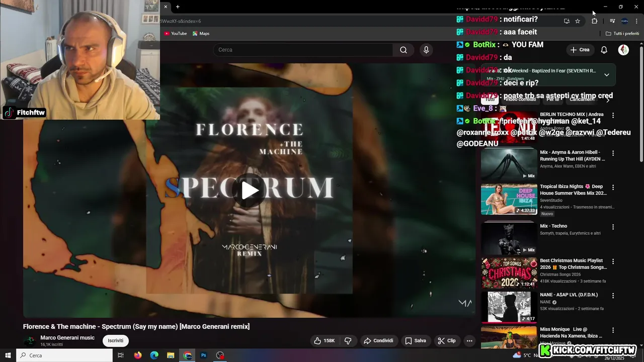The width and height of the screenshot is (644, 362).
Task: Open the YouTube account avatar menu
Action: point(623,50)
